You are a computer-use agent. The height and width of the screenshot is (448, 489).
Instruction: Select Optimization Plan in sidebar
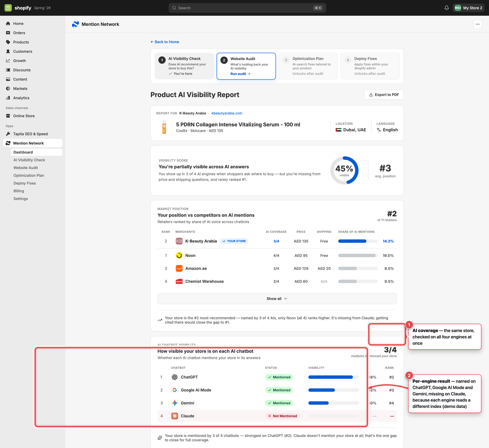point(29,176)
